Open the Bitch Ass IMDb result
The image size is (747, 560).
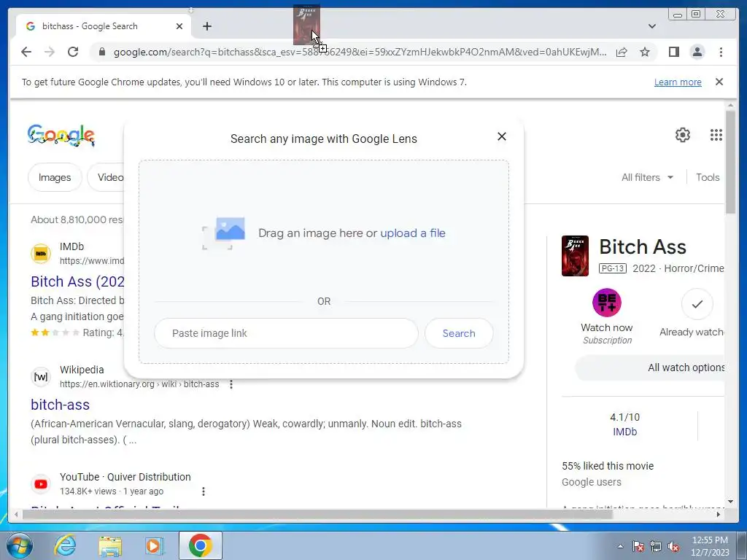[77, 281]
